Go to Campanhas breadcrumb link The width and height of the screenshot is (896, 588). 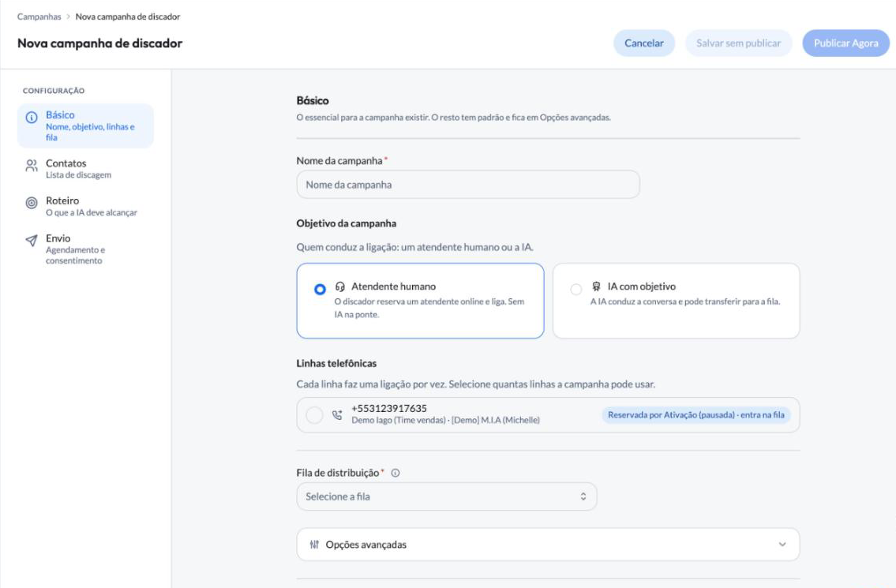39,17
